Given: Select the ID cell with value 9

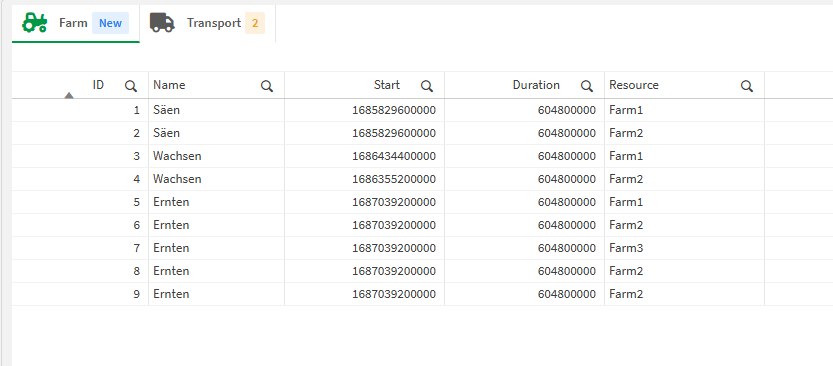Looking at the screenshot, I should 80,294.
